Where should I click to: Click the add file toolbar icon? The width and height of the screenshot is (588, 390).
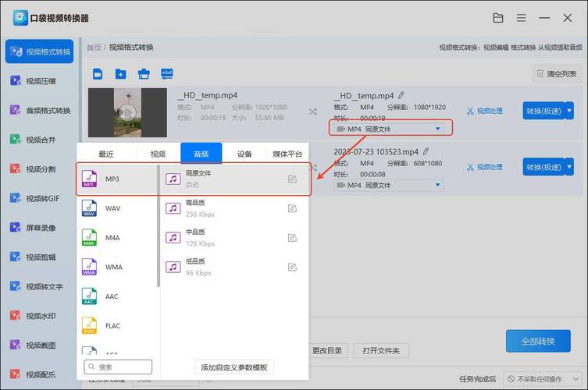[x=98, y=74]
